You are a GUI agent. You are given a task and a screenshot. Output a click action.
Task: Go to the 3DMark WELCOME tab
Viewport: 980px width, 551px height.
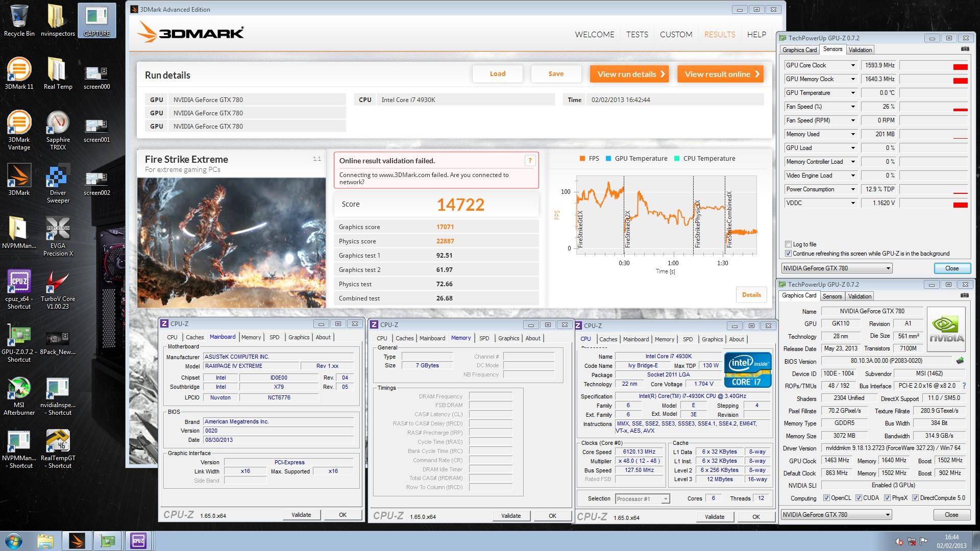(x=595, y=35)
